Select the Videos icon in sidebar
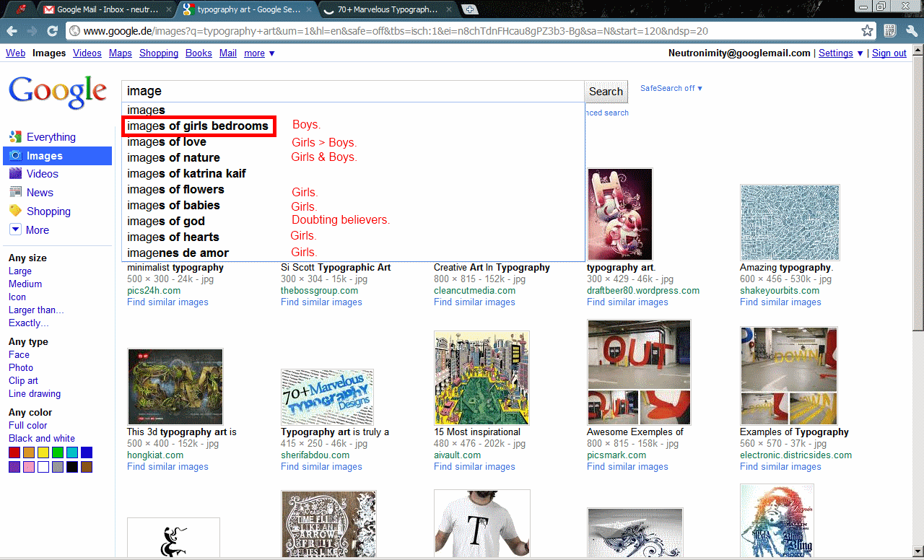 click(15, 174)
